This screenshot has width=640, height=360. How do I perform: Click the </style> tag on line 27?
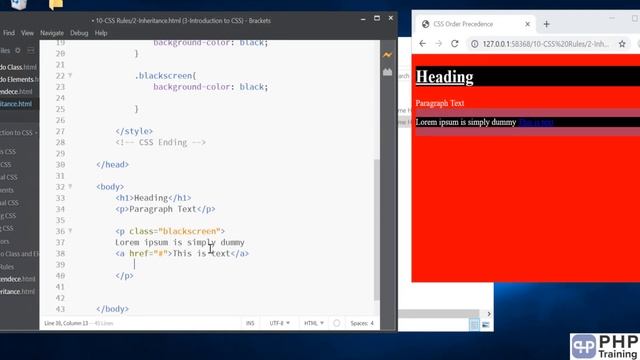pos(134,131)
